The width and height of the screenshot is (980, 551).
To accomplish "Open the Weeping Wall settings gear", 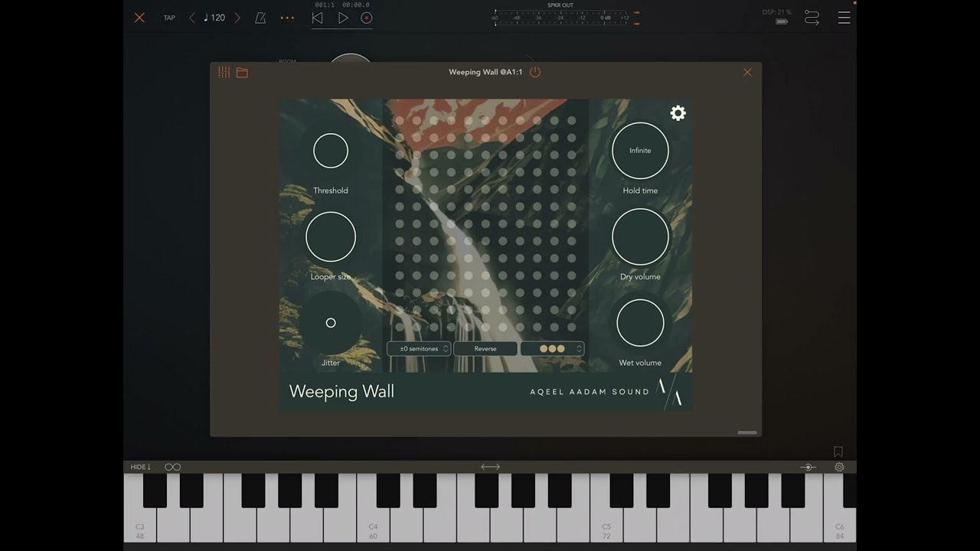I will coord(678,112).
